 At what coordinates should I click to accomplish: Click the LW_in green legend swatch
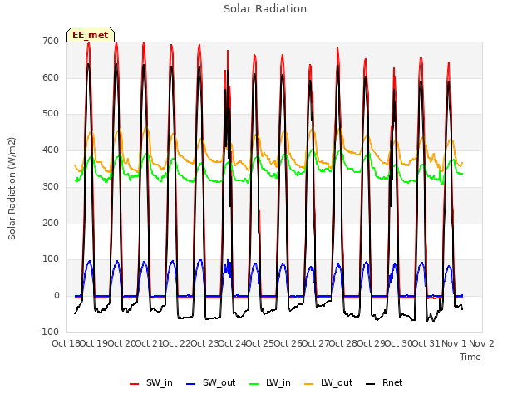pyautogui.click(x=254, y=384)
